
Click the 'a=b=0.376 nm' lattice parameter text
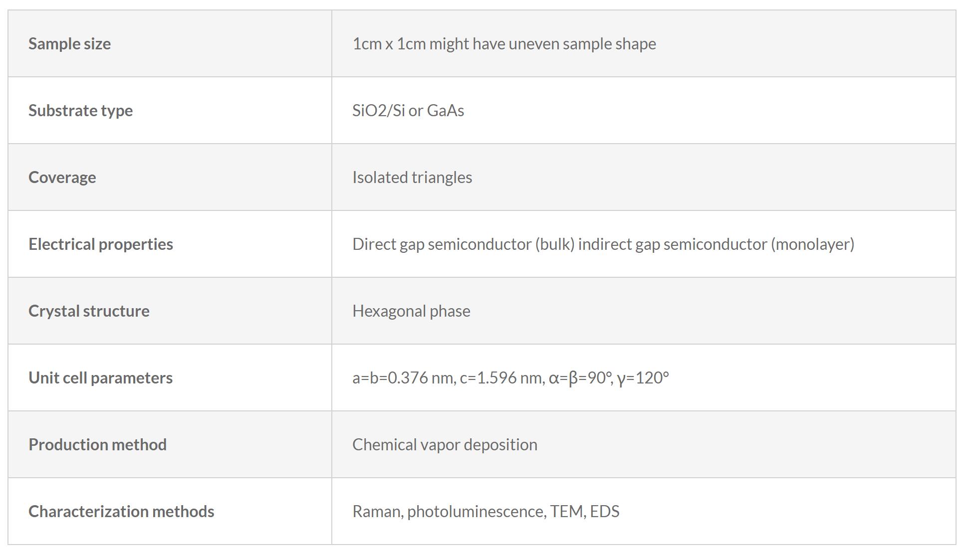pyautogui.click(x=403, y=378)
